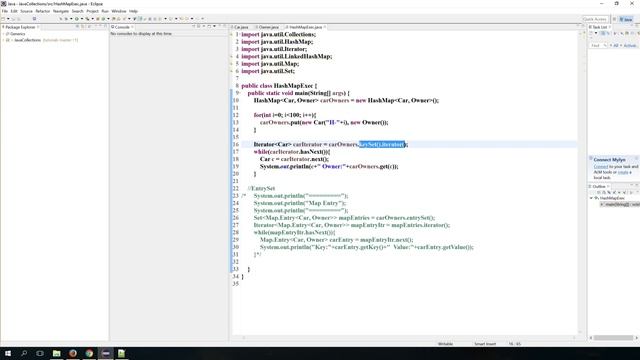Click the All link in Task List
Image resolution: width=640 pixels, height=360 pixels.
click(616, 45)
